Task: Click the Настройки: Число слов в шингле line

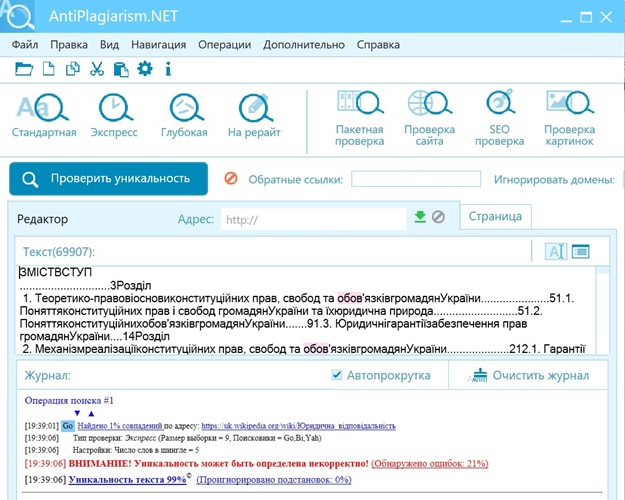Action: (136, 450)
